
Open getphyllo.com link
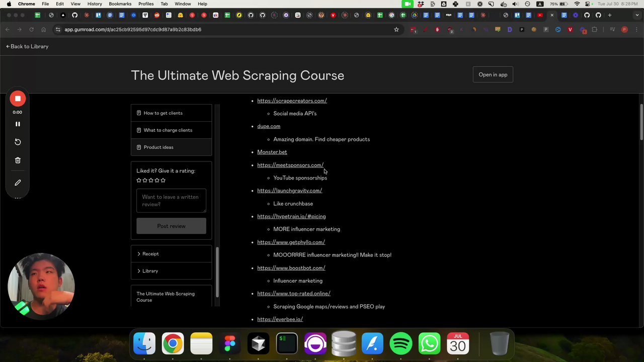point(291,242)
